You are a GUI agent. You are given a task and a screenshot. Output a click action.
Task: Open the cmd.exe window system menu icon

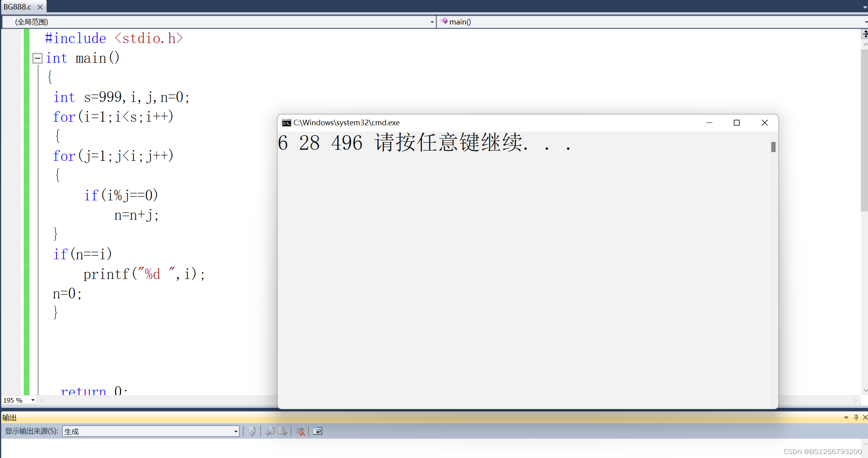[x=286, y=123]
